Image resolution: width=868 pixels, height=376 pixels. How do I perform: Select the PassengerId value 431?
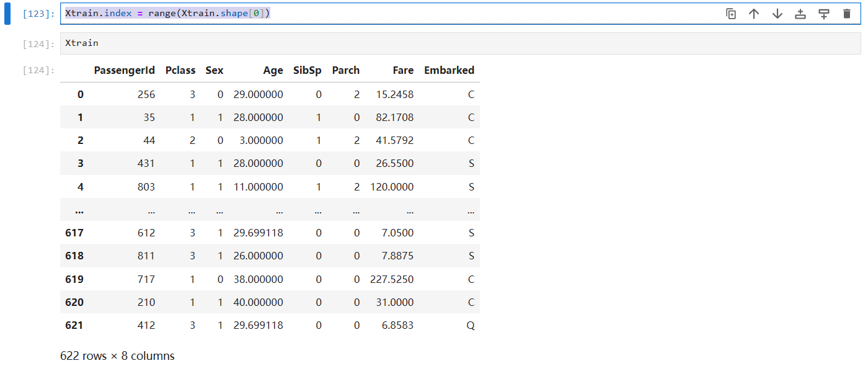click(x=147, y=163)
